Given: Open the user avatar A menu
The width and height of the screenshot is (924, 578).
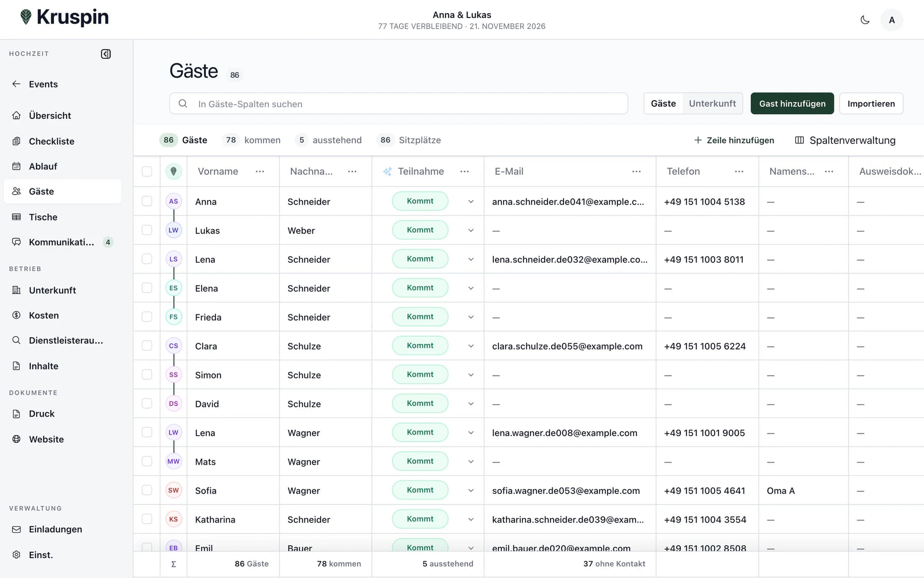Looking at the screenshot, I should tap(892, 20).
